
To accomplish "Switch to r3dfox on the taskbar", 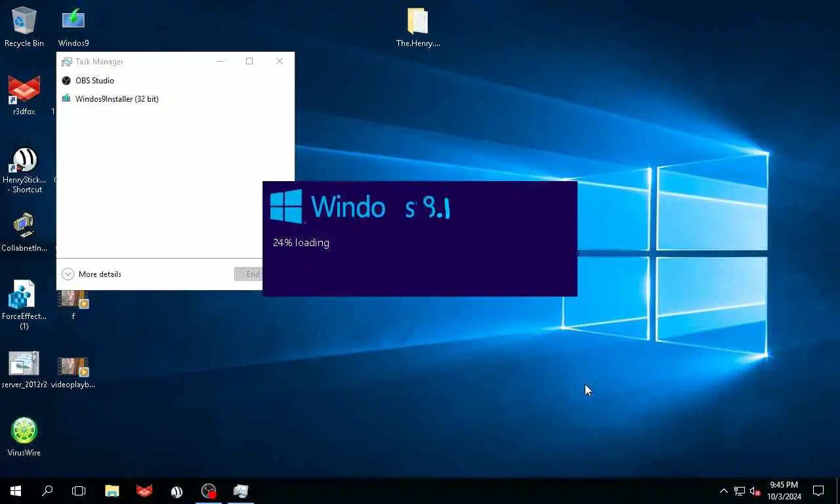I will (x=144, y=491).
